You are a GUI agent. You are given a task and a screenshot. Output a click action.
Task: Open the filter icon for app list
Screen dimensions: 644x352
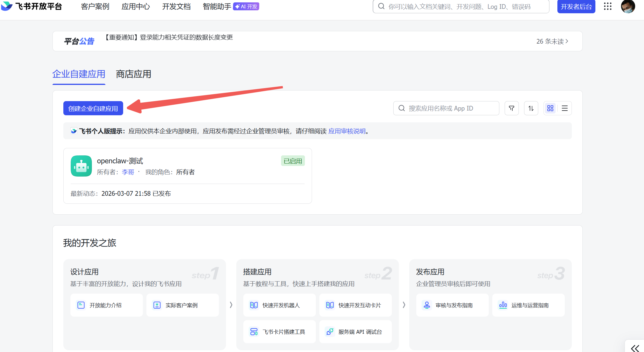pyautogui.click(x=512, y=108)
